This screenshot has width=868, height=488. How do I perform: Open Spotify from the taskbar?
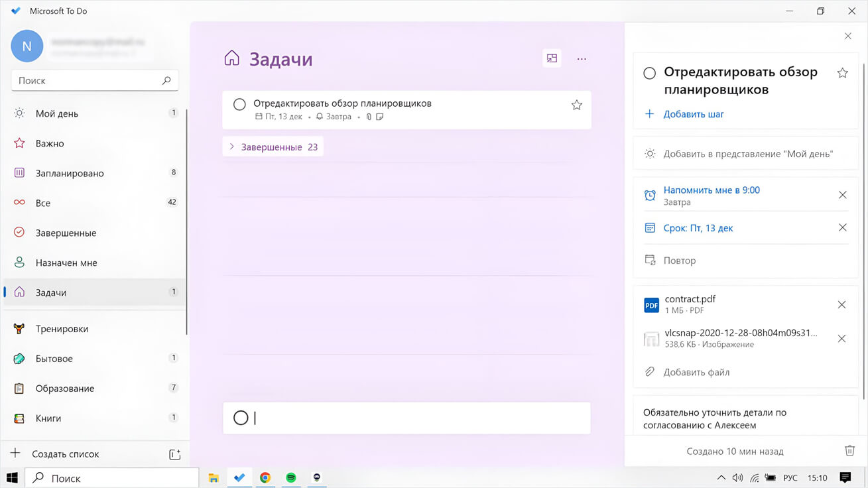coord(291,477)
